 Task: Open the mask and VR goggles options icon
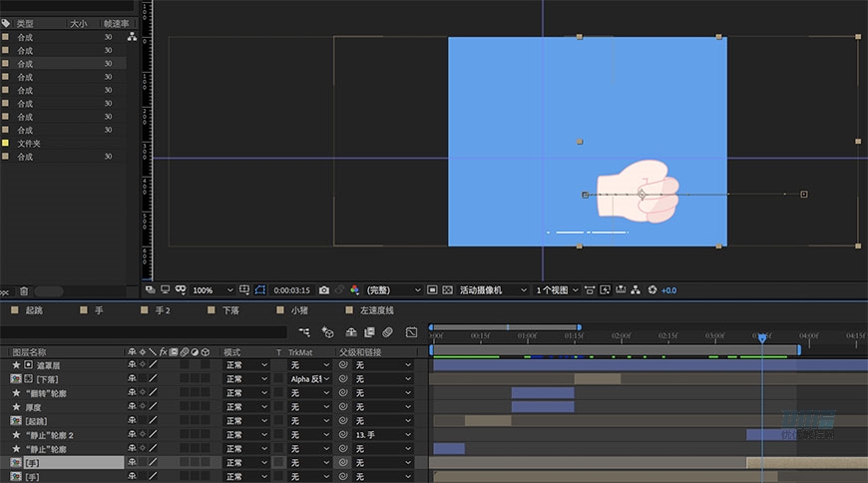pos(181,289)
